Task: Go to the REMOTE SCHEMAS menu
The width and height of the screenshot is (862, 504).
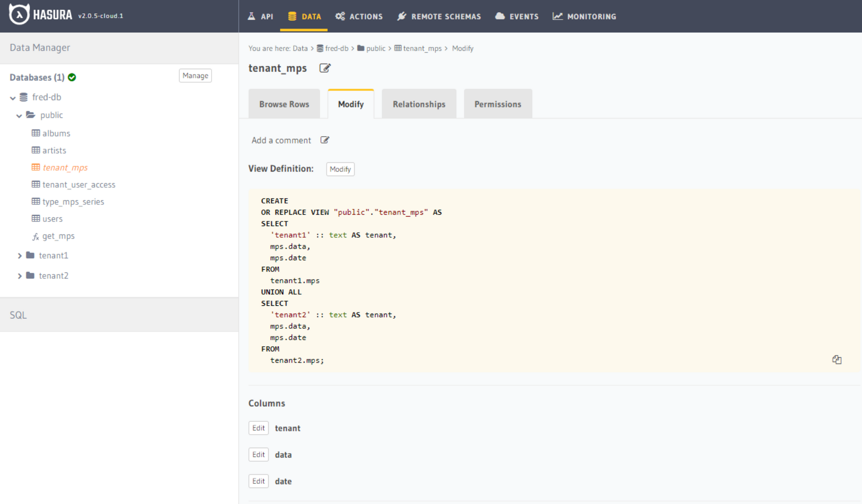Action: (x=439, y=16)
